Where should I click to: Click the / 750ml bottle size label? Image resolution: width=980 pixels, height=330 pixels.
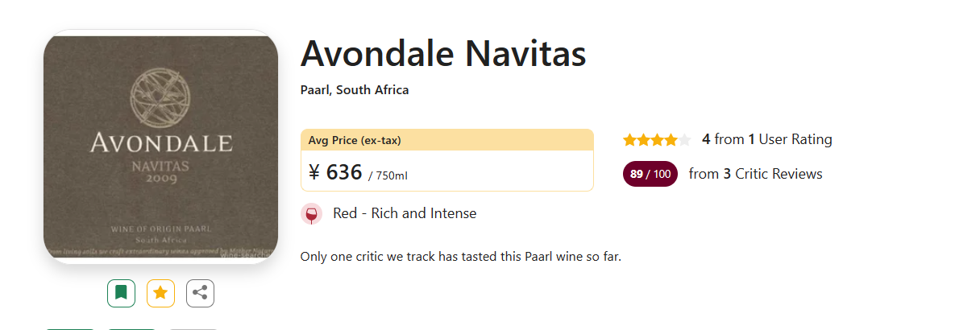(x=393, y=175)
